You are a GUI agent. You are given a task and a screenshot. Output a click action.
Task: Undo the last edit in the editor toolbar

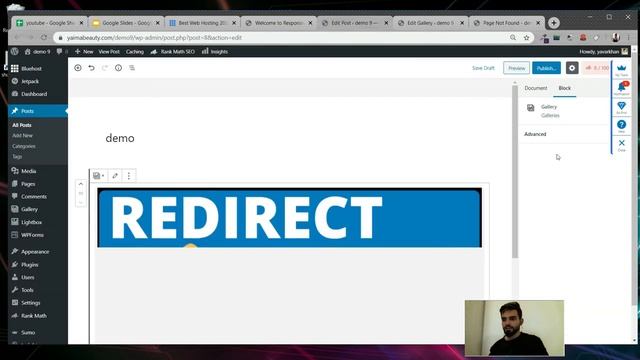click(x=91, y=68)
